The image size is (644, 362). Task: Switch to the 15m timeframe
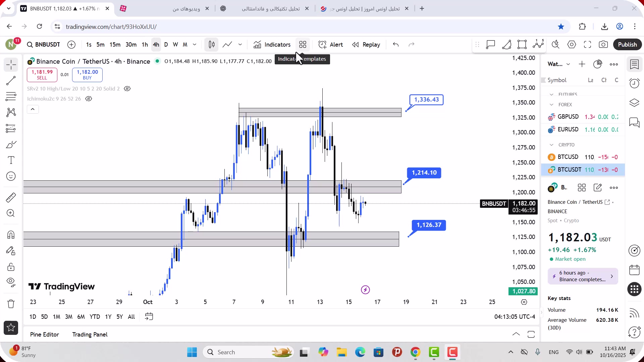[x=115, y=45]
